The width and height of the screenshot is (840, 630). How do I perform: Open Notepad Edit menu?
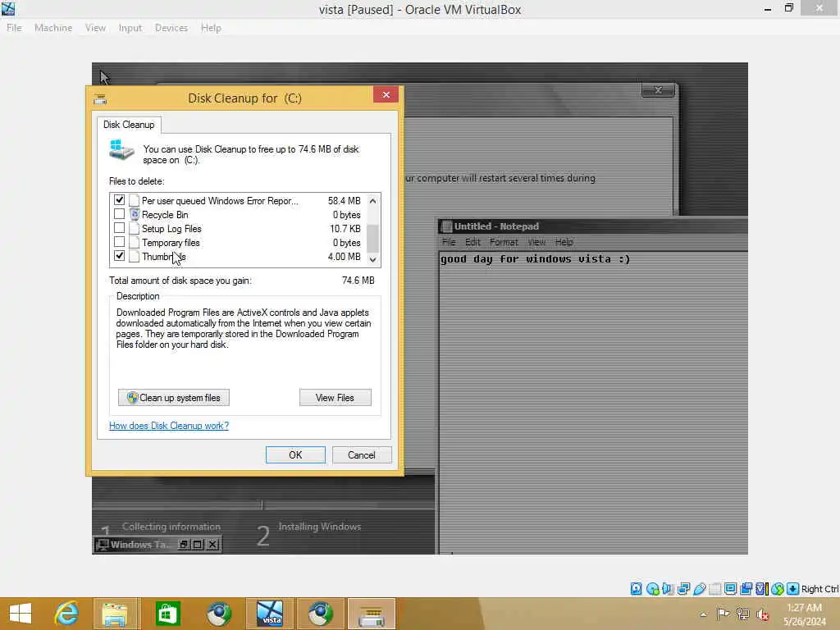pyautogui.click(x=472, y=242)
